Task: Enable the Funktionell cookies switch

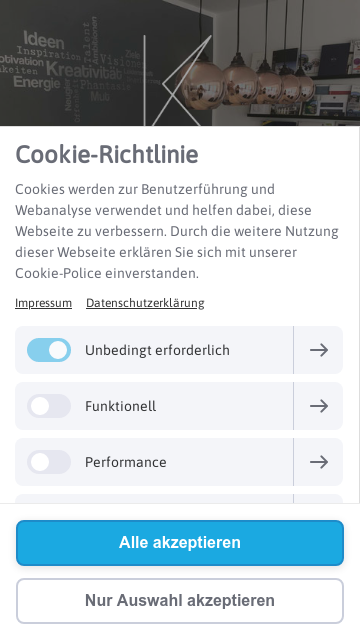Action: (x=49, y=406)
